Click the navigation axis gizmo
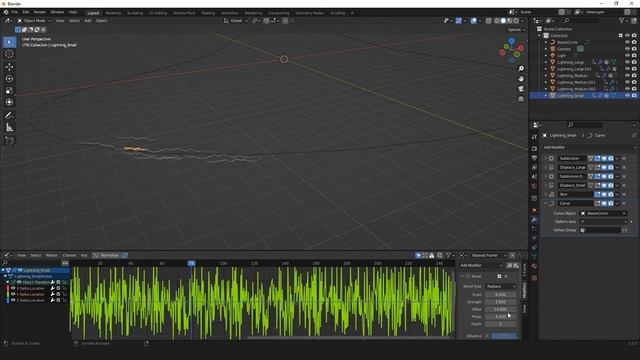Viewport: 640px width, 360px height. (x=511, y=50)
